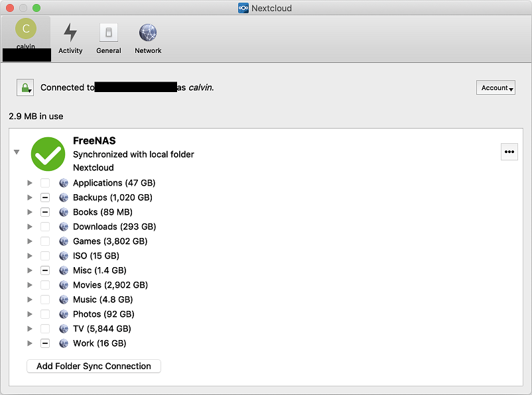Image resolution: width=532 pixels, height=395 pixels.
Task: Open the Account dropdown menu
Action: pos(496,87)
